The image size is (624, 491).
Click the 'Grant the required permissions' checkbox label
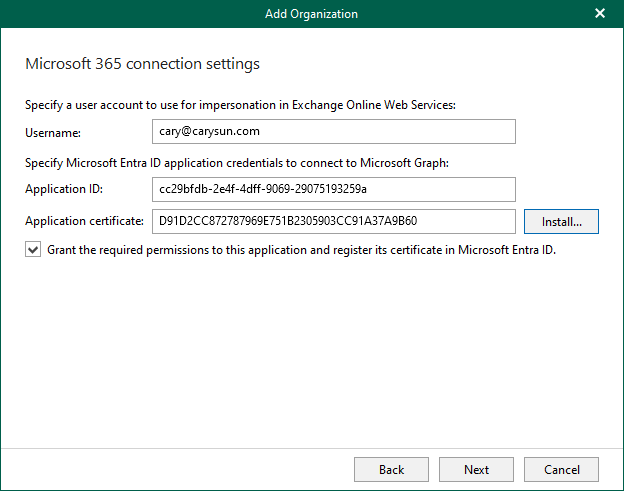301,251
